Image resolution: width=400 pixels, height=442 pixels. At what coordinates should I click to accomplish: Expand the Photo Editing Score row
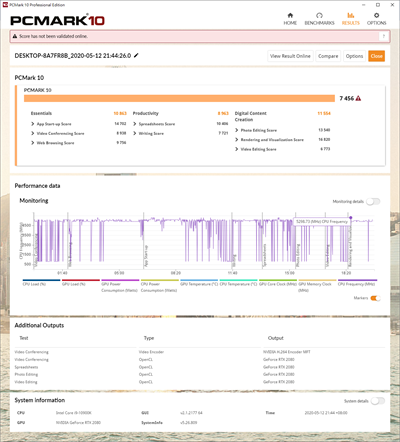(x=237, y=130)
